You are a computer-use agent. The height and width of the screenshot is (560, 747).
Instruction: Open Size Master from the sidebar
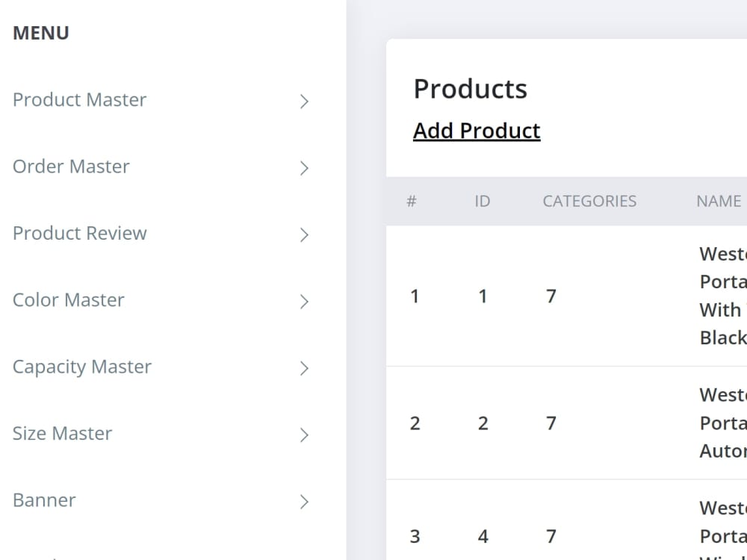[62, 434]
